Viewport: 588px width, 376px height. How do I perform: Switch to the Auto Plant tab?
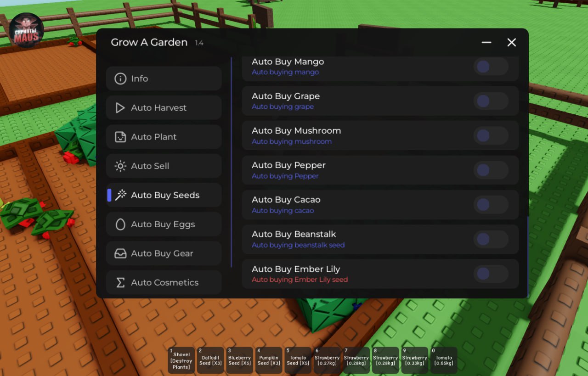click(x=164, y=137)
